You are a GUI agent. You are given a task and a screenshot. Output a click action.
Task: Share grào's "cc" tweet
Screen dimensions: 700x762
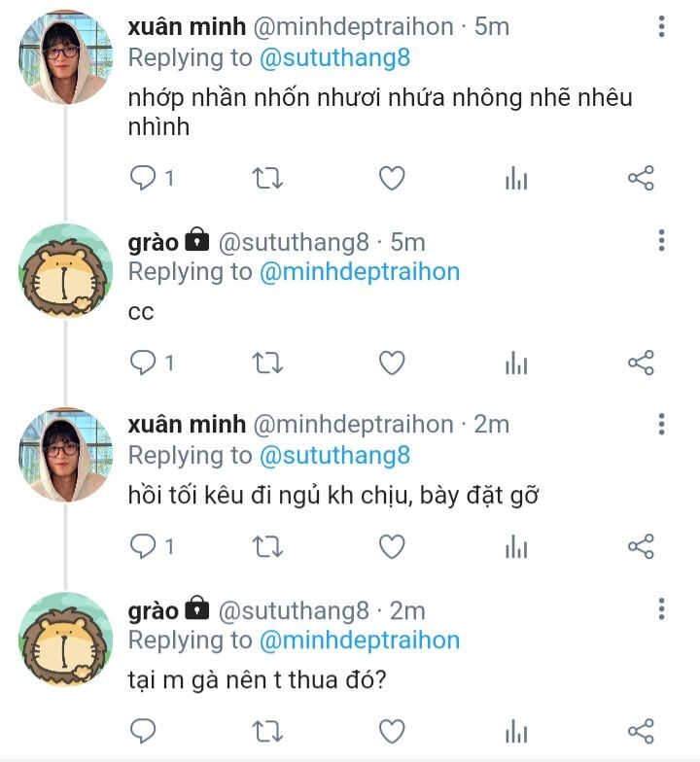(641, 363)
